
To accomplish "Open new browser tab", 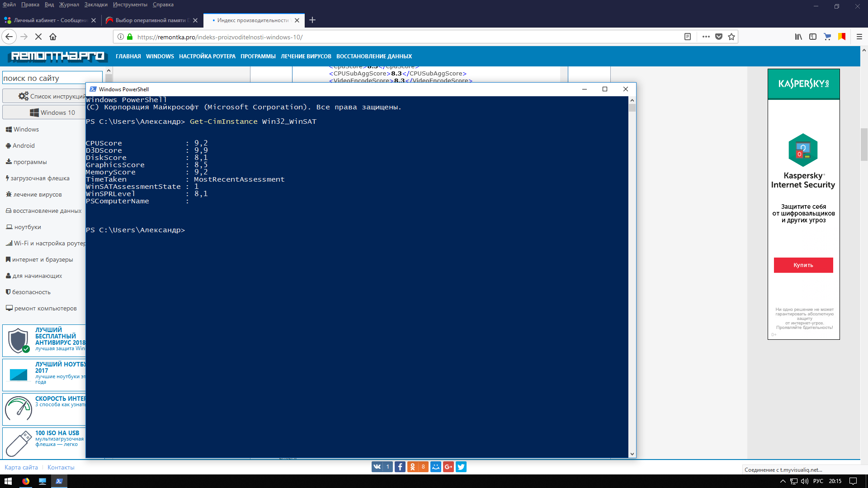I will pyautogui.click(x=312, y=20).
